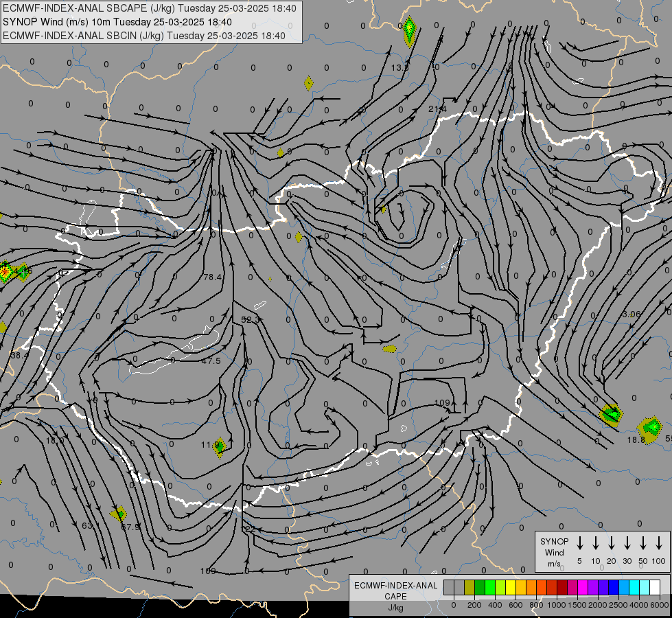Click the wind legend arrow above 5
672x618 pixels.
[579, 543]
